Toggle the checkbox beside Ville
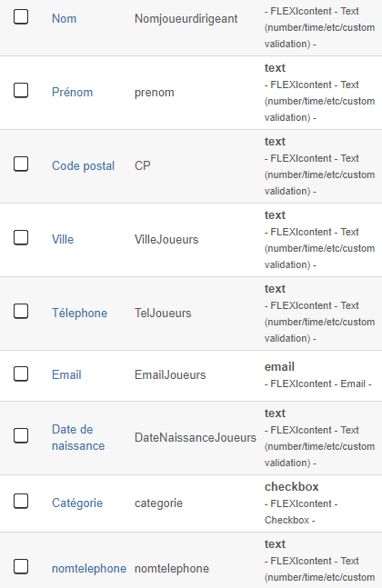This screenshot has width=382, height=588. [21, 237]
